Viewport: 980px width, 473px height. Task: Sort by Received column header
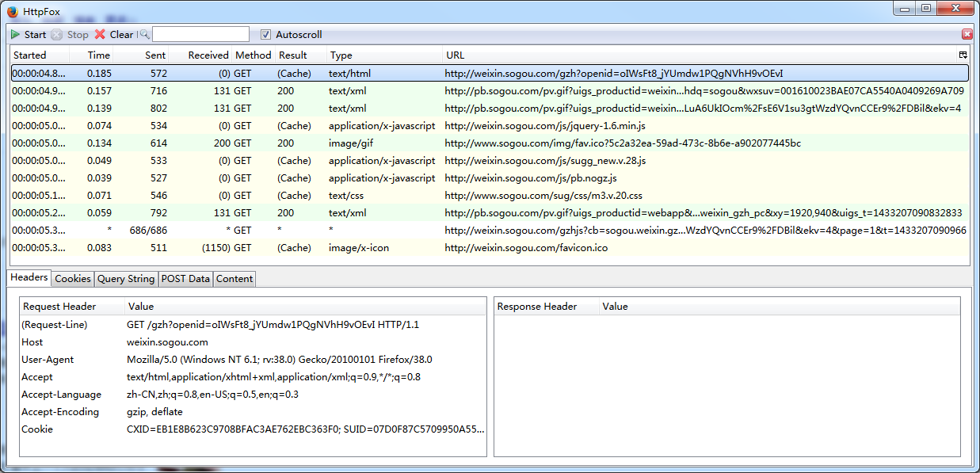coord(200,55)
